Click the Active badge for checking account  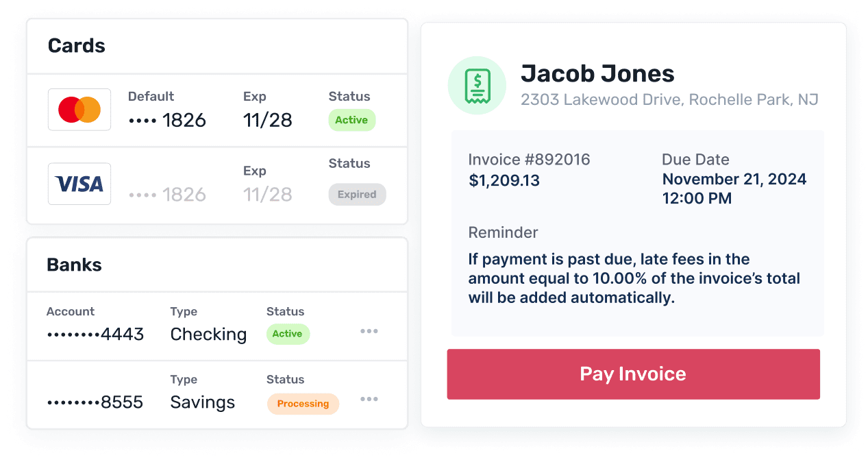point(288,334)
